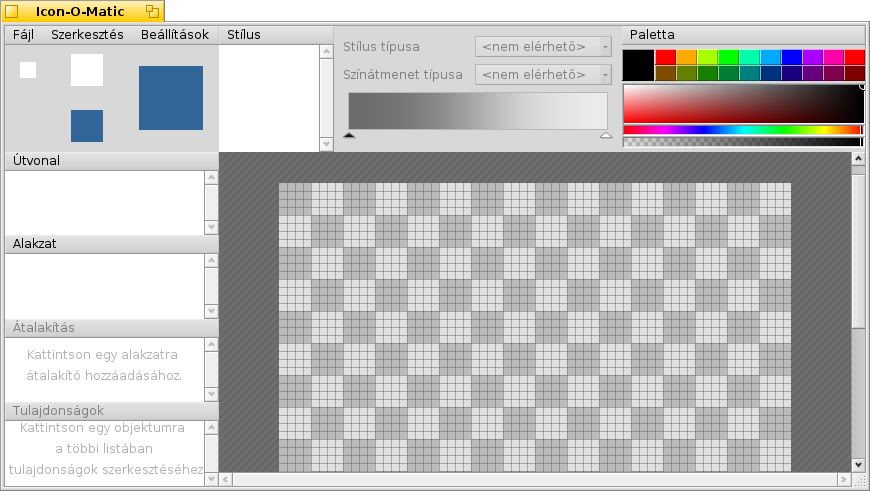The height and width of the screenshot is (491, 870).
Task: Expand the Stílus típusa dropdown
Action: coord(543,47)
